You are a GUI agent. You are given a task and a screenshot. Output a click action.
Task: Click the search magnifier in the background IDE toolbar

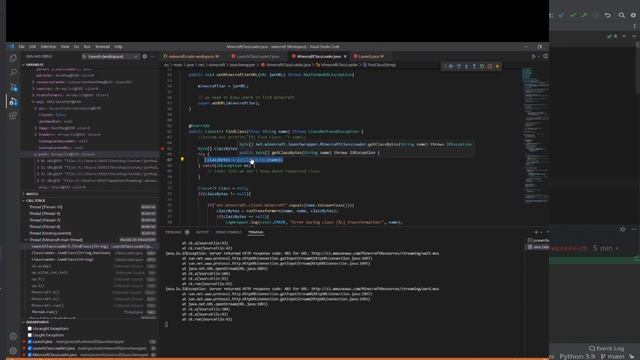621,15
